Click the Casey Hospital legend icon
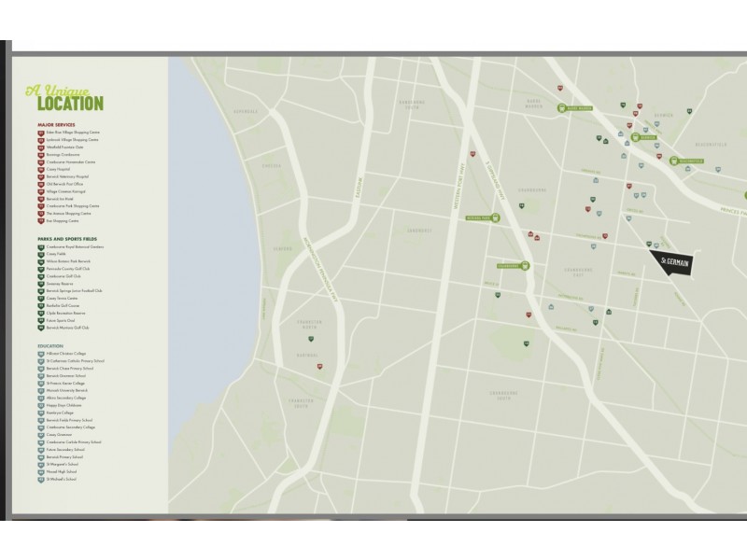The image size is (747, 560). (x=41, y=170)
